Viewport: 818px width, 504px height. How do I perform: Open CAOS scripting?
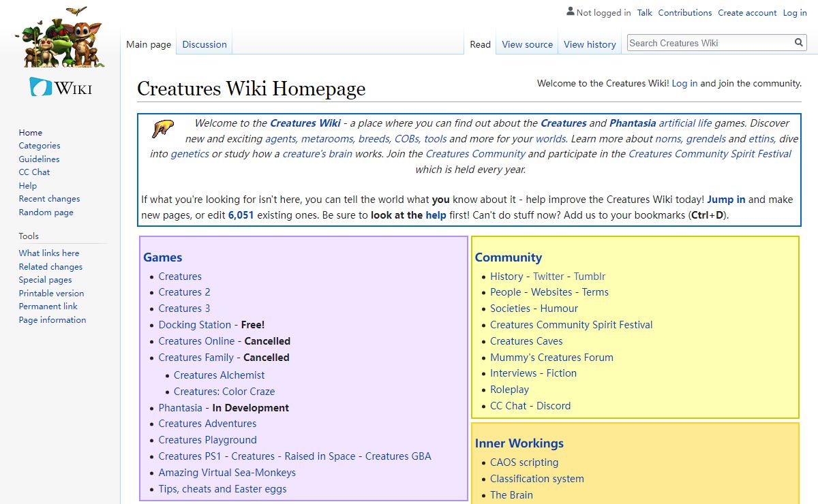point(524,462)
